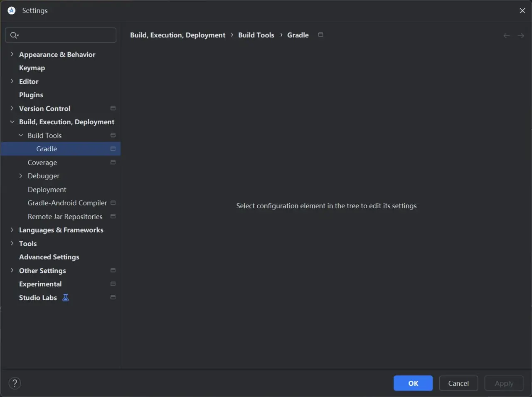Expand Languages & Frameworks section

tap(12, 230)
